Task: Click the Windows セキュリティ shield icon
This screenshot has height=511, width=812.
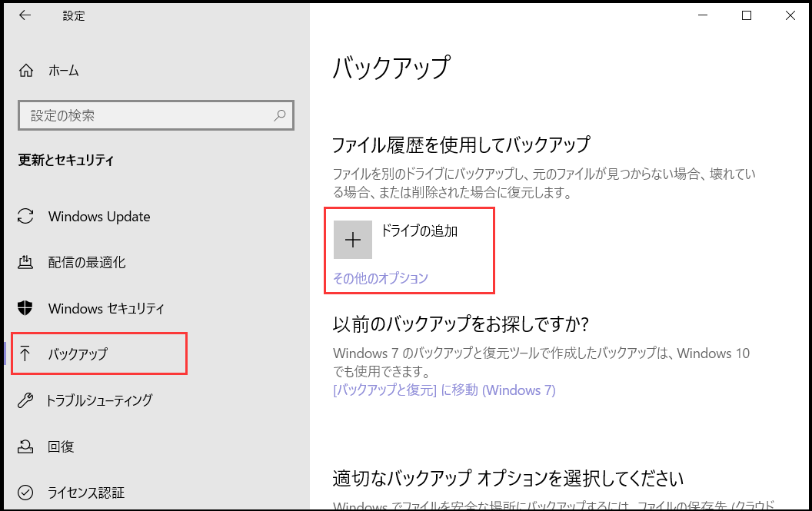Action: click(25, 308)
